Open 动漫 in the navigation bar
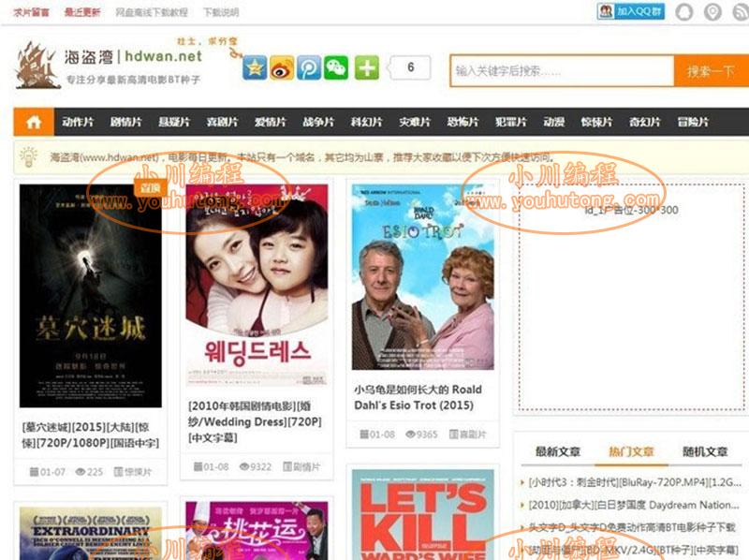The image size is (749, 560). click(x=554, y=122)
